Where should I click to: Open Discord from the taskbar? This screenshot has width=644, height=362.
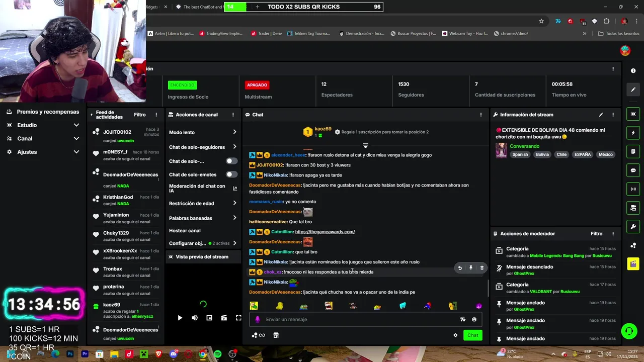click(174, 354)
